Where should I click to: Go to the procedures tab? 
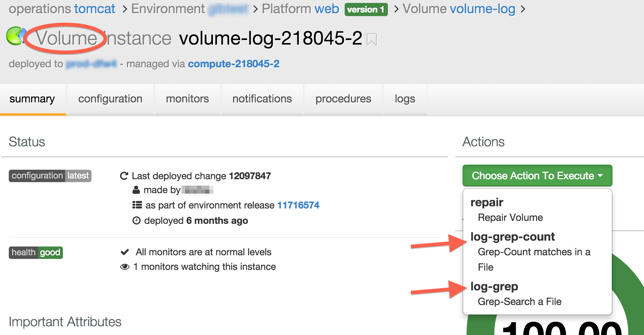click(343, 99)
